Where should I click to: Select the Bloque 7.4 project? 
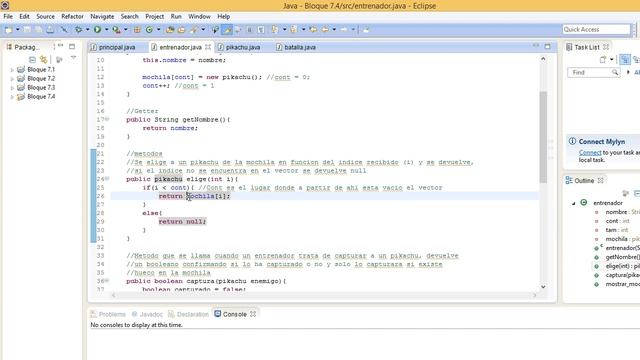[x=41, y=97]
